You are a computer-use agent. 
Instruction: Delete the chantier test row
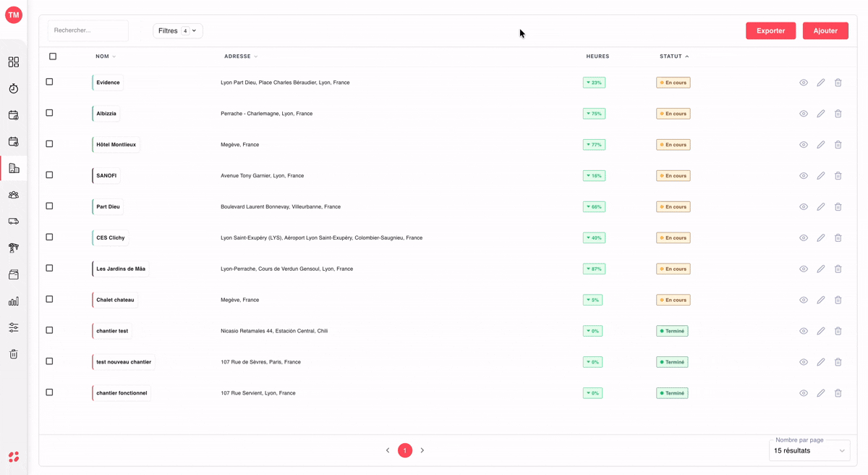pyautogui.click(x=838, y=331)
